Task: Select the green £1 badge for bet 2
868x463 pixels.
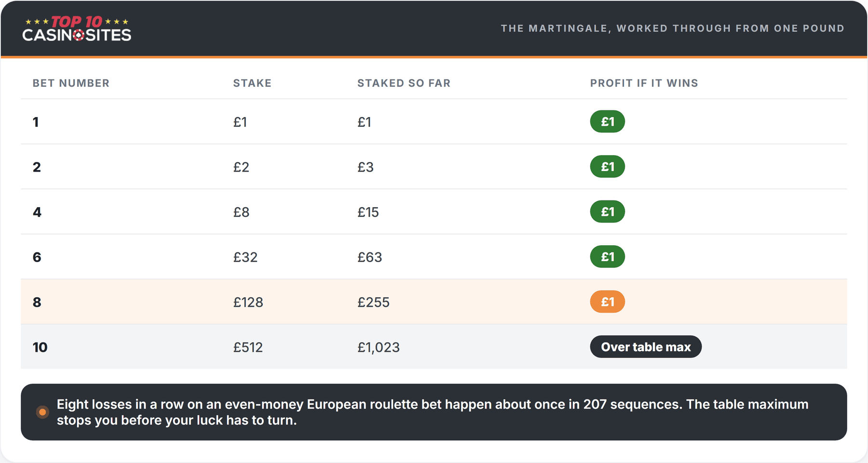Action: coord(607,167)
